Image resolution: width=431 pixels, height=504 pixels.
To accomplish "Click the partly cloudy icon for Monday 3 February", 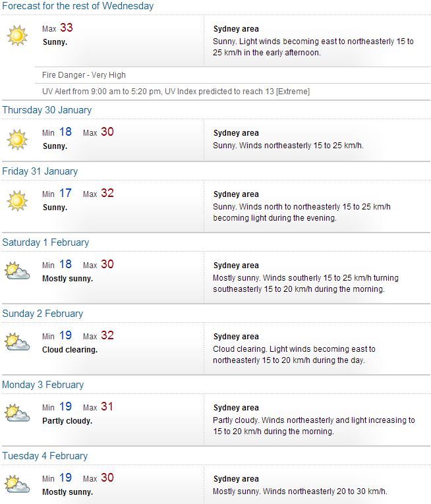I will [x=17, y=413].
